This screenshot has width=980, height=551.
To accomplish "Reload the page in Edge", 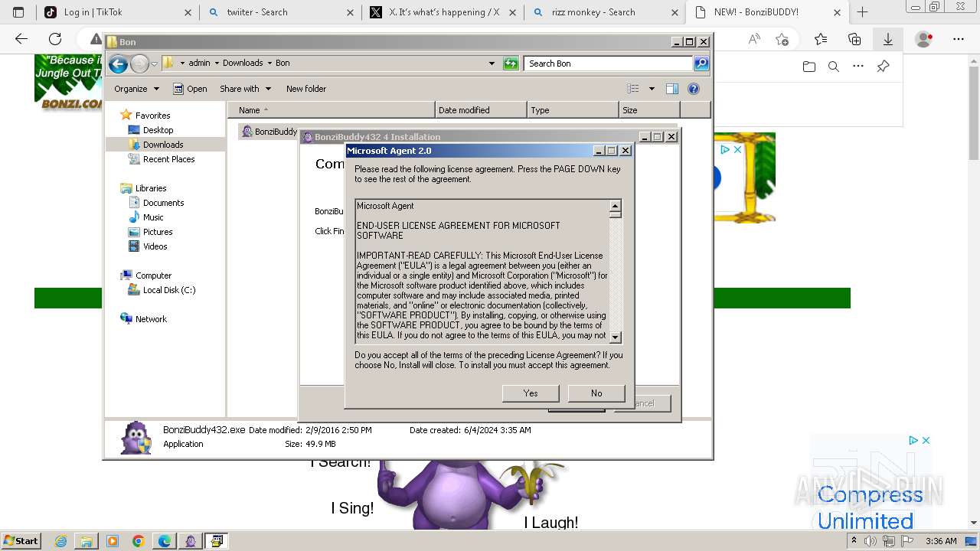I will click(55, 39).
